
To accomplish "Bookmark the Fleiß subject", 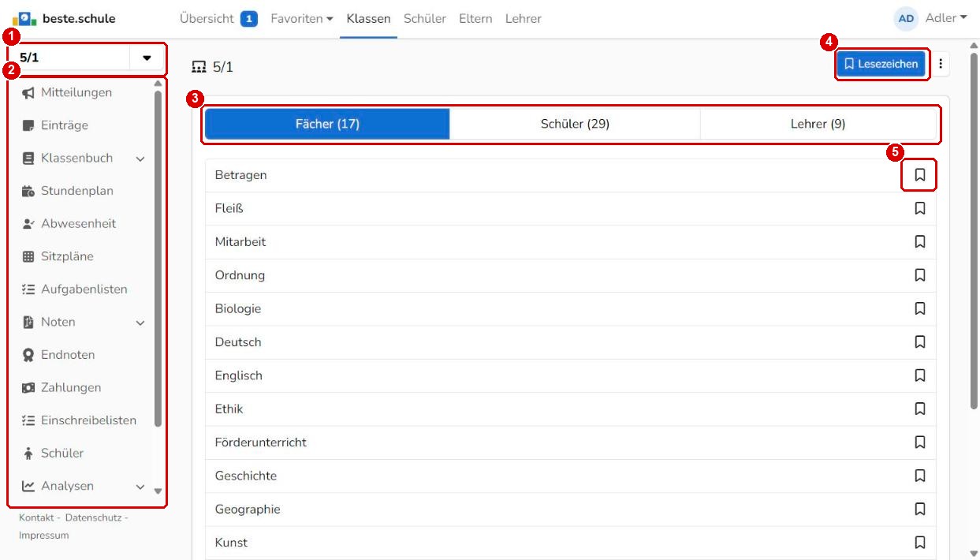I will (919, 208).
